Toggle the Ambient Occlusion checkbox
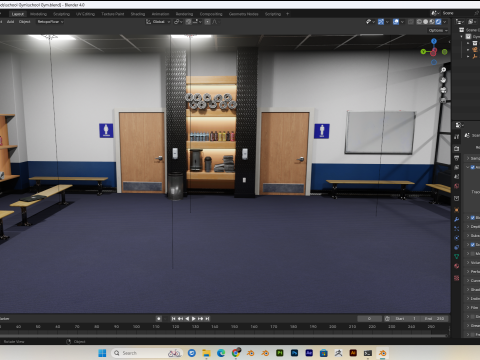480x360 pixels. [x=473, y=167]
